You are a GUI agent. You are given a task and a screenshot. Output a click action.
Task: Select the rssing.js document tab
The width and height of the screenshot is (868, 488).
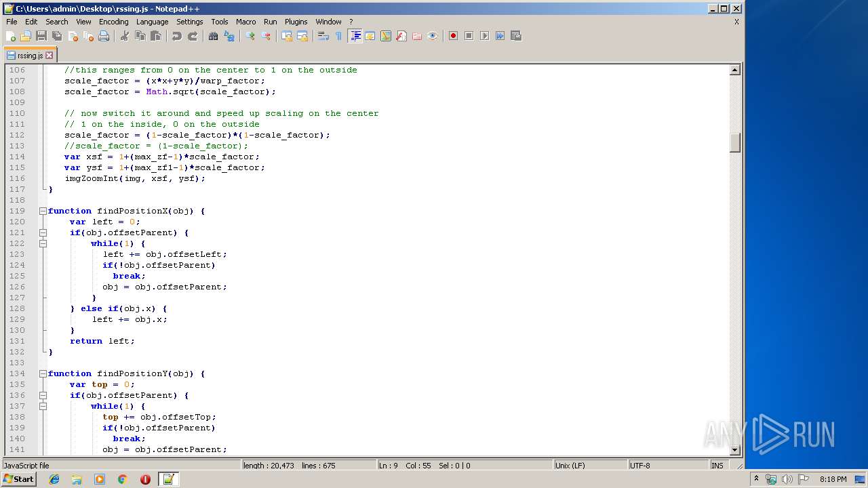pos(30,56)
